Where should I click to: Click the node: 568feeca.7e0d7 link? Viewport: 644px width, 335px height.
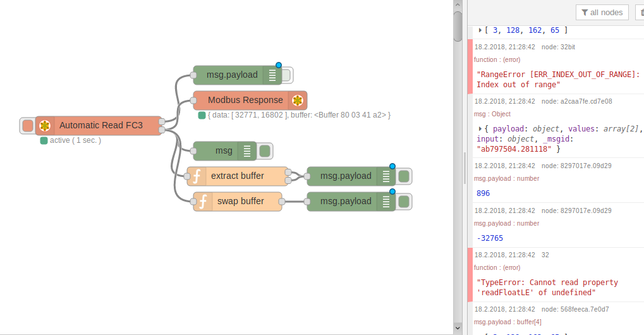(x=575, y=309)
